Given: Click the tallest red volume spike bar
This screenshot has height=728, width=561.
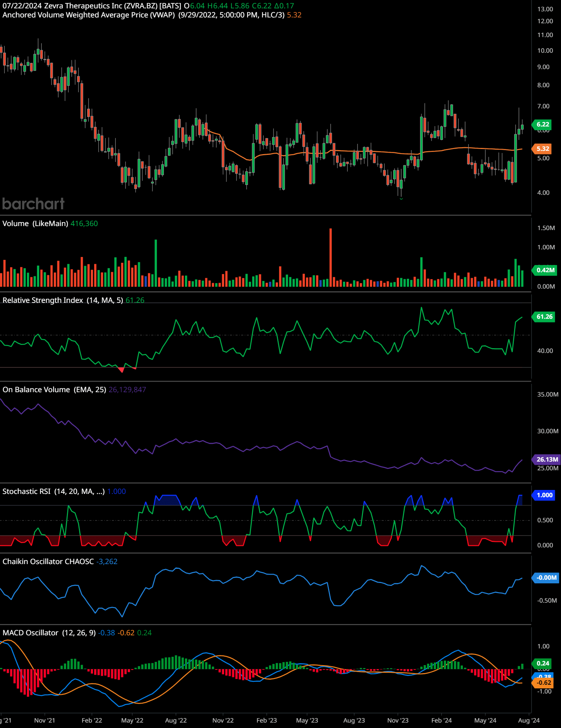Looking at the screenshot, I should pyautogui.click(x=331, y=257).
